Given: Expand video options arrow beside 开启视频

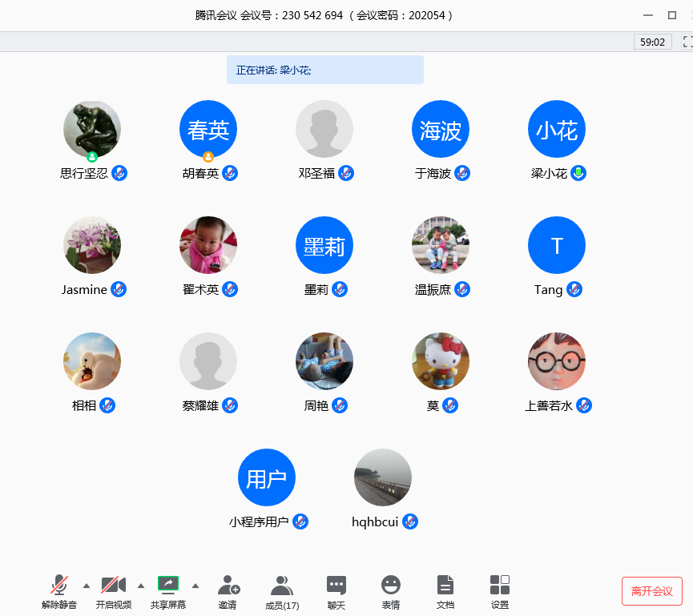Looking at the screenshot, I should click(141, 586).
